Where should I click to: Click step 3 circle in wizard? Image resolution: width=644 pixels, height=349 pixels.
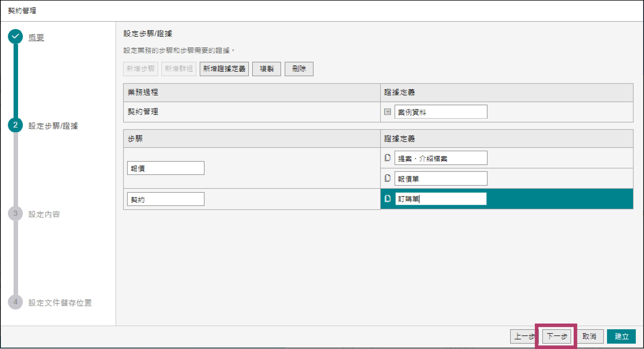(x=16, y=214)
